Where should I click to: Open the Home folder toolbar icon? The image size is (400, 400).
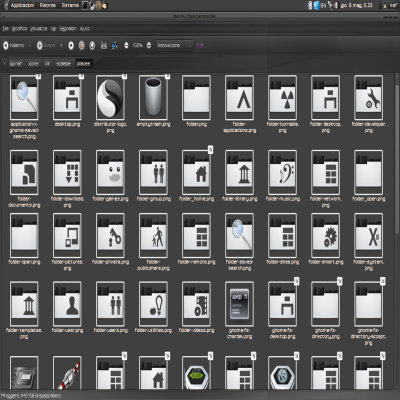[104, 45]
